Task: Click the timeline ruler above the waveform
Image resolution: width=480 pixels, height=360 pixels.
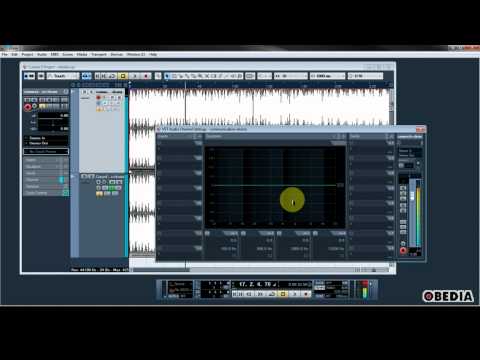Action: (x=260, y=86)
